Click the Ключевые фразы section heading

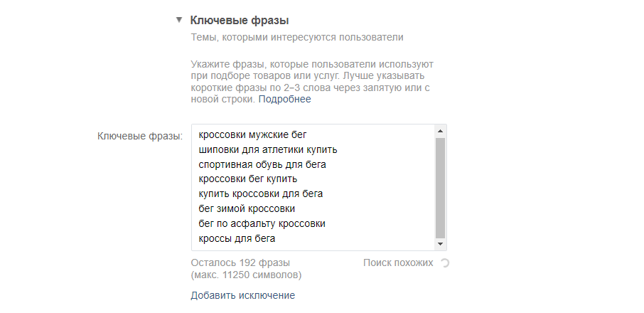click(x=240, y=21)
